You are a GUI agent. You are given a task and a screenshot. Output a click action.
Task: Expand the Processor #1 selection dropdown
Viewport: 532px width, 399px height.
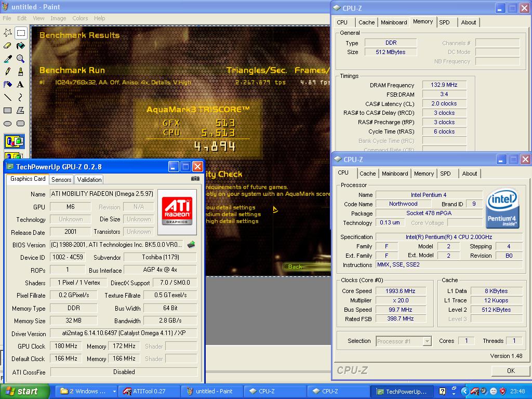point(428,341)
